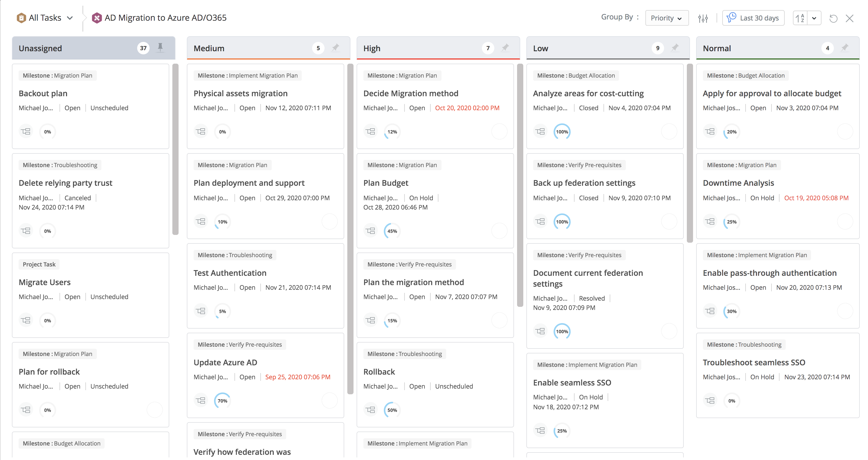Select the Normal column header
The height and width of the screenshot is (460, 868).
(x=717, y=48)
